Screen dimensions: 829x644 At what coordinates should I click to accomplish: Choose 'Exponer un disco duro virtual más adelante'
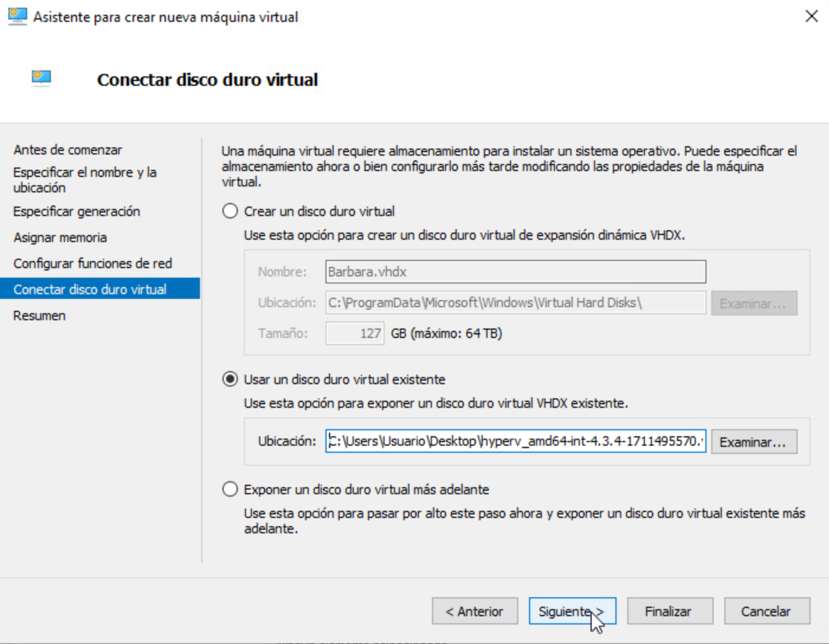(x=230, y=489)
